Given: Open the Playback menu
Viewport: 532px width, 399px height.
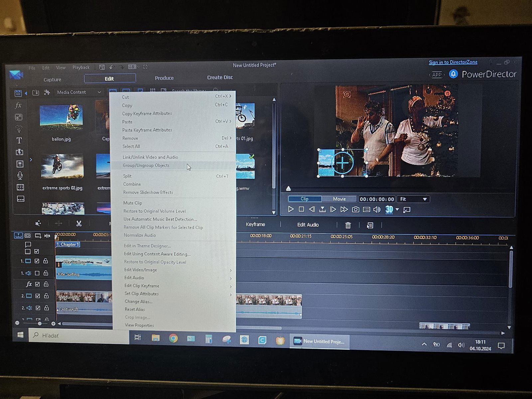Looking at the screenshot, I should pyautogui.click(x=81, y=67).
